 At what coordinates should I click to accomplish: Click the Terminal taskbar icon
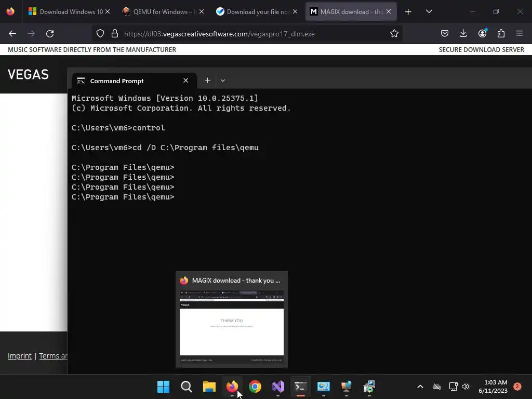pyautogui.click(x=301, y=387)
